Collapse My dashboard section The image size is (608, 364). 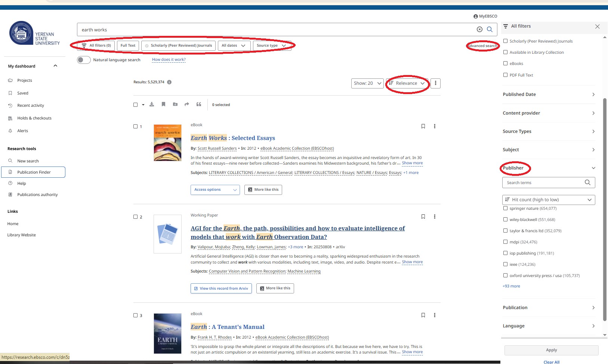(55, 66)
